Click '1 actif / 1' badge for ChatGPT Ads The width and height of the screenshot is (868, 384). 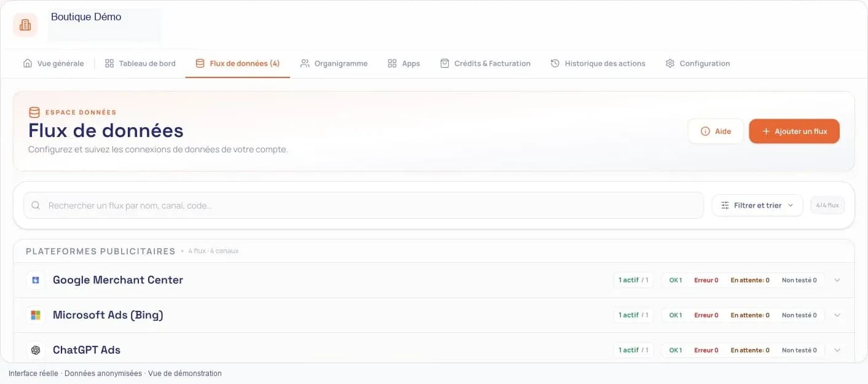coord(633,350)
